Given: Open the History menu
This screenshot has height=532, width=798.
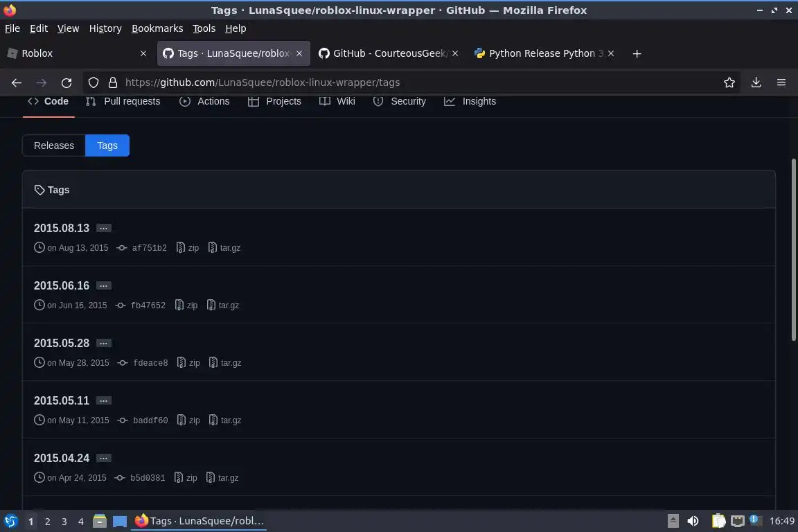Looking at the screenshot, I should pos(105,28).
